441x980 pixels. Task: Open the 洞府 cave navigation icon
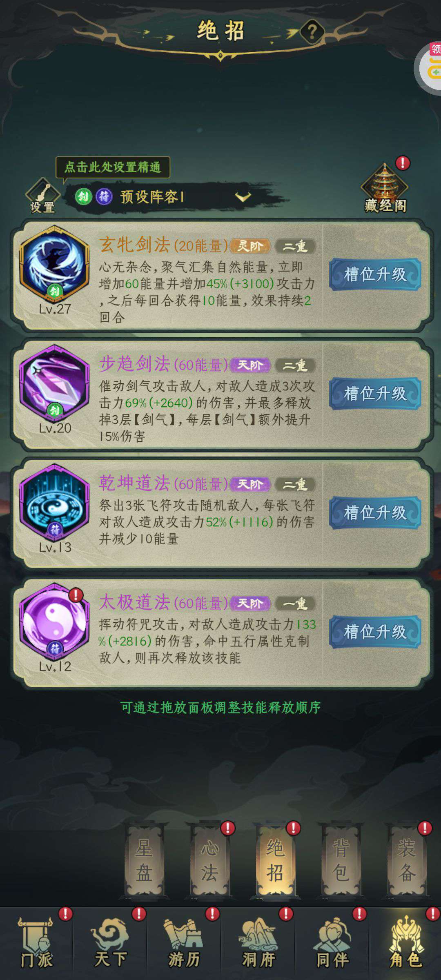(258, 944)
